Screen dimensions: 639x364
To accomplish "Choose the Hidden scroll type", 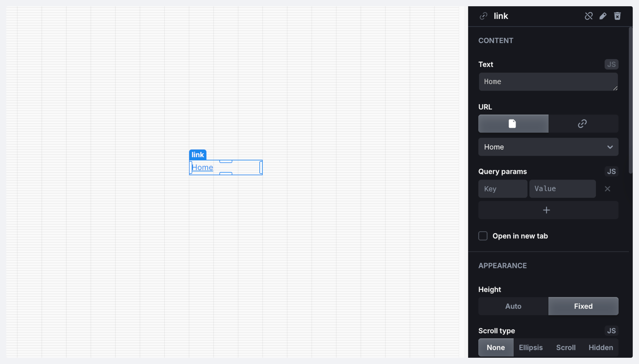I will tap(601, 348).
